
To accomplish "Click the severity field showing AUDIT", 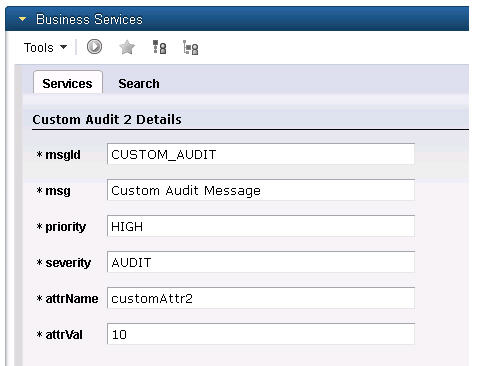I will [x=261, y=262].
